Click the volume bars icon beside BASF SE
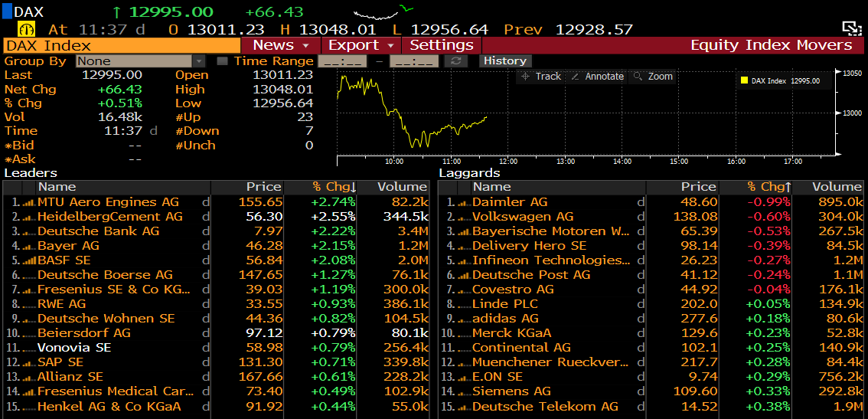The height and width of the screenshot is (419, 868). (x=28, y=260)
